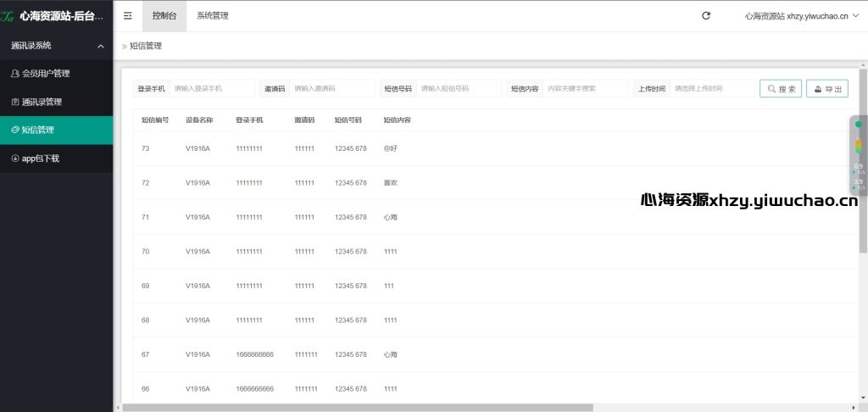Click the icon beside 通讯录管理
This screenshot has width=868, height=412.
(15, 102)
